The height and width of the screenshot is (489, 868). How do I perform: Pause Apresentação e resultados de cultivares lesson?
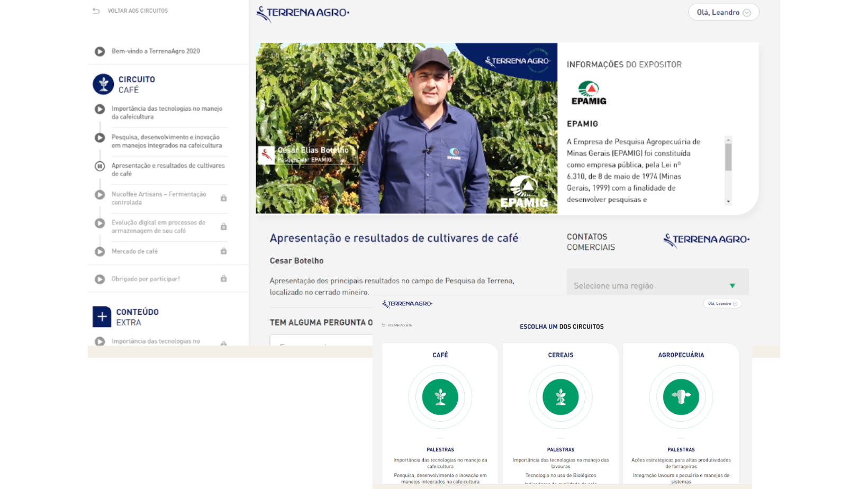pos(100,166)
